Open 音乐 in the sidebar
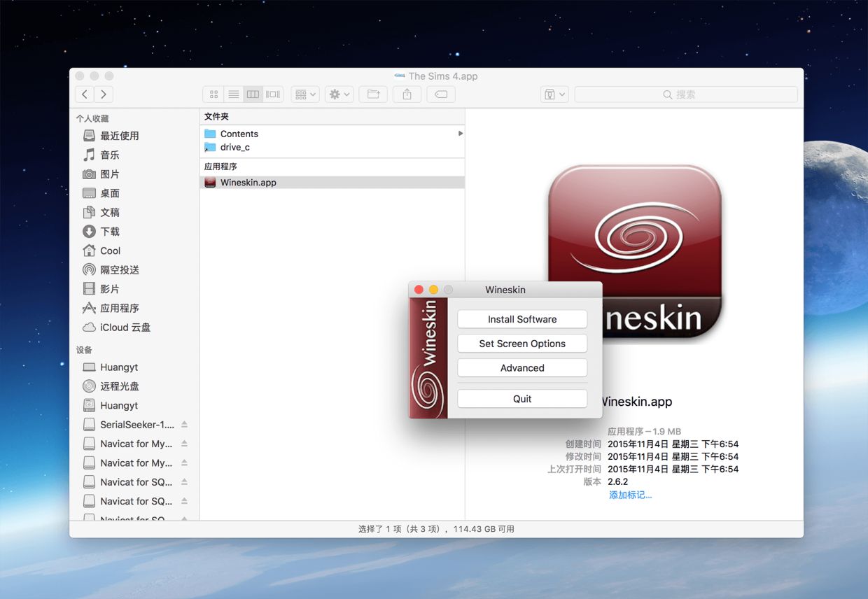868x599 pixels. (x=110, y=155)
